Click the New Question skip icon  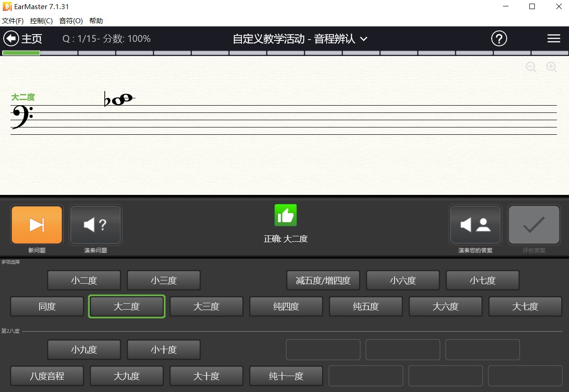(36, 224)
